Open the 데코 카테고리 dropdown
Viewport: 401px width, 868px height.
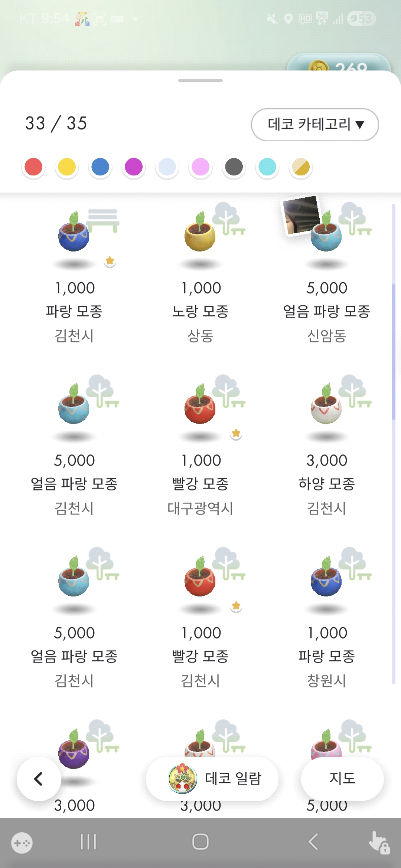pos(314,125)
